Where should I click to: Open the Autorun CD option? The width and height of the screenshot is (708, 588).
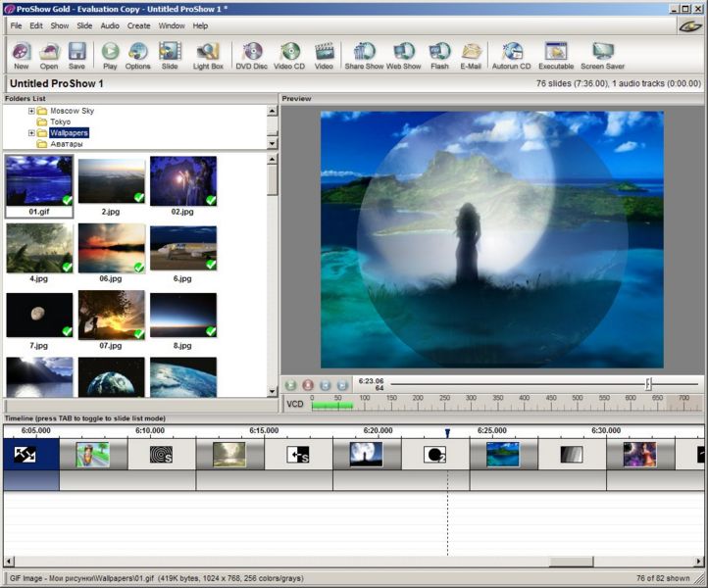511,56
